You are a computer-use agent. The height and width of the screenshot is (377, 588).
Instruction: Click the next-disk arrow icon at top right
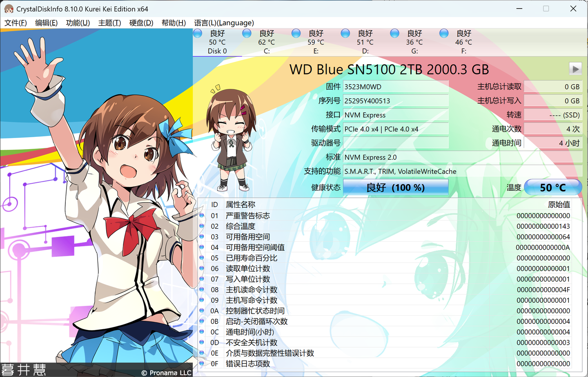pos(575,69)
